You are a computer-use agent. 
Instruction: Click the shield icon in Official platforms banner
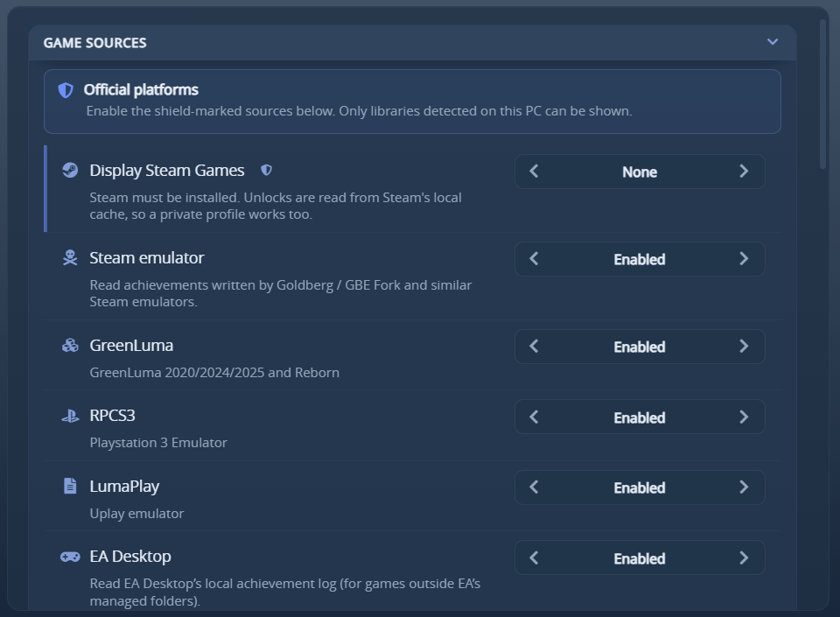pos(66,90)
